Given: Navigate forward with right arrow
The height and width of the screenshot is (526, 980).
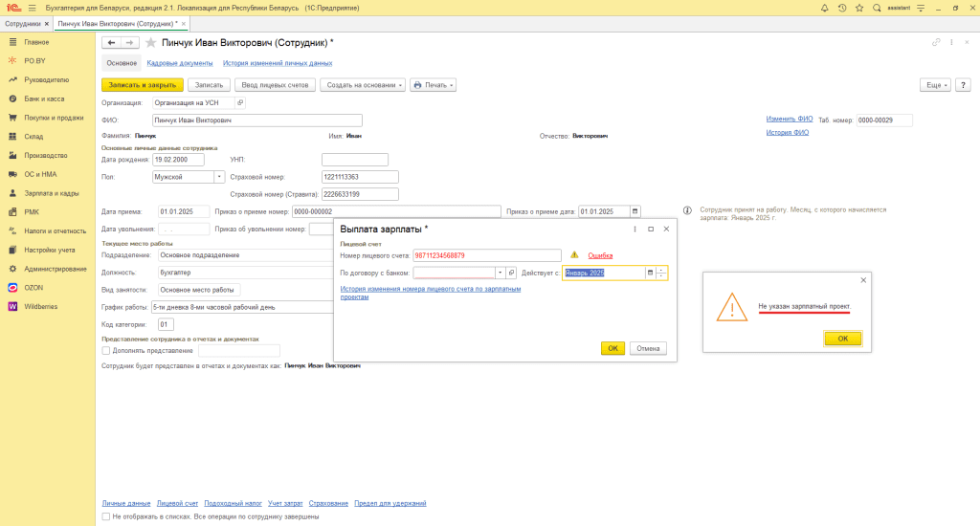Looking at the screenshot, I should [x=129, y=42].
